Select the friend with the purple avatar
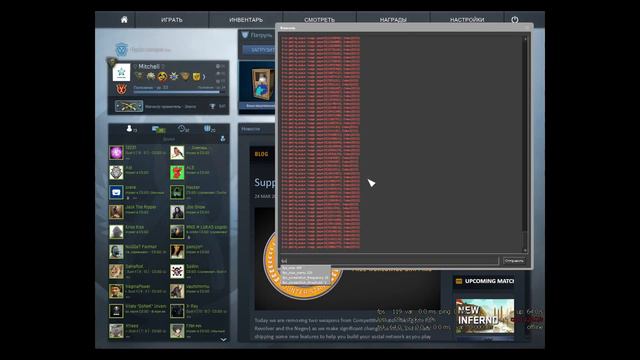640x360 pixels. tap(116, 153)
